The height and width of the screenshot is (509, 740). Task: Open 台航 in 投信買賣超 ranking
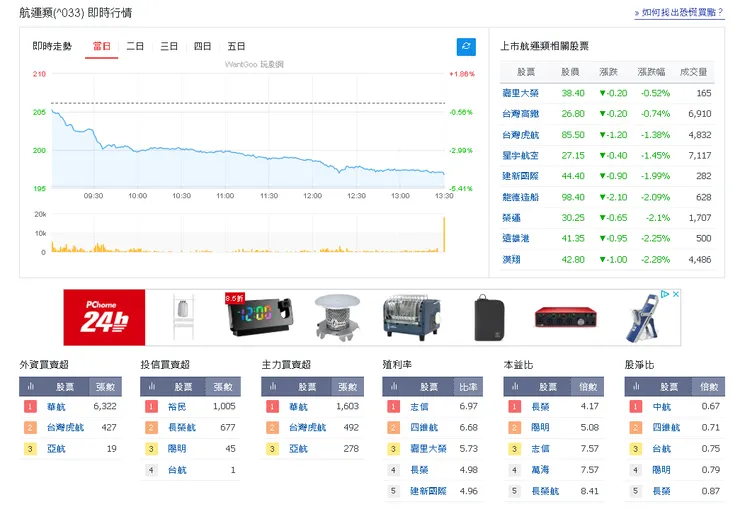pos(177,470)
